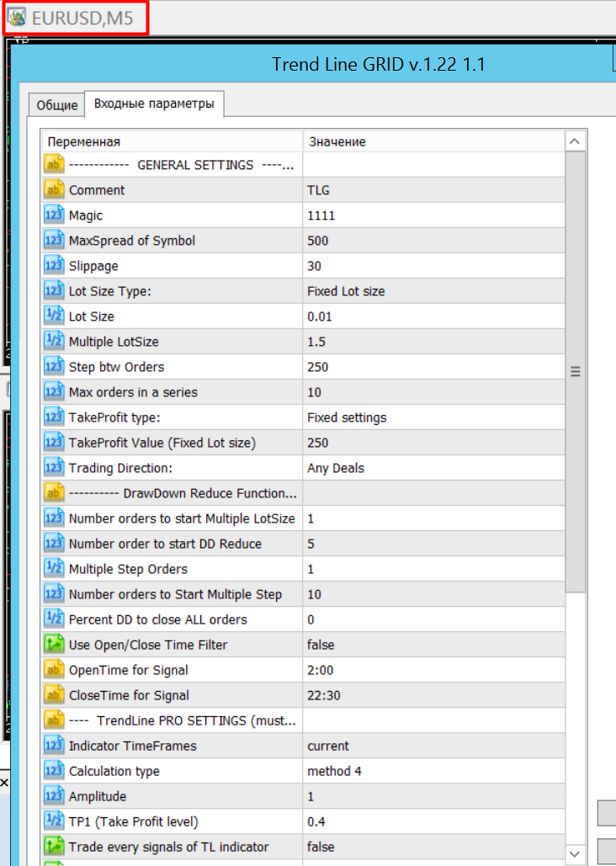Click the scroll up arrow of parameters list
Viewport: 616px width, 866px height.
tap(575, 141)
